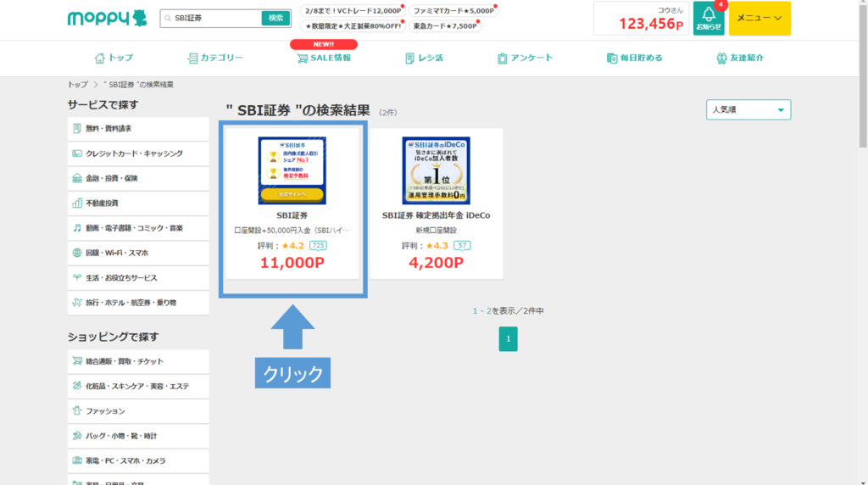868x485 pixels.
Task: Open the notifications bell お知らせ
Action: (709, 19)
